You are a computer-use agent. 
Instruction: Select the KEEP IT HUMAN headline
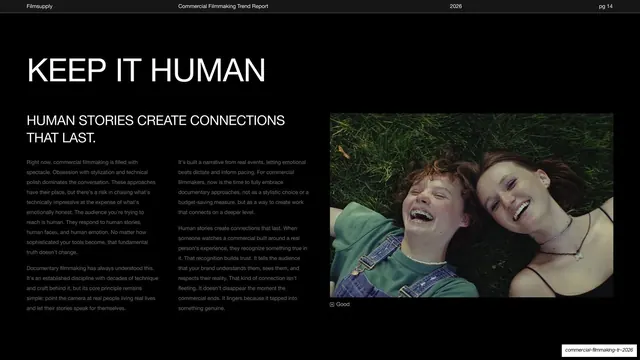pyautogui.click(x=146, y=70)
